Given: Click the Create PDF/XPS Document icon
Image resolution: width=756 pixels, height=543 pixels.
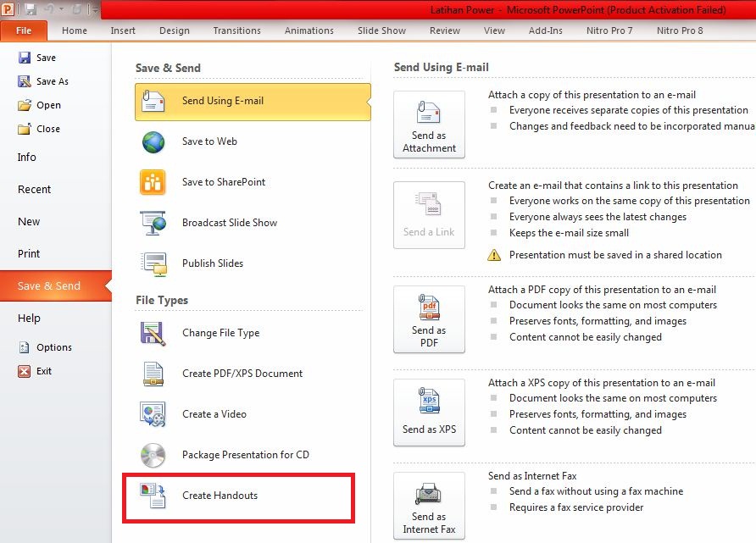Looking at the screenshot, I should (153, 374).
